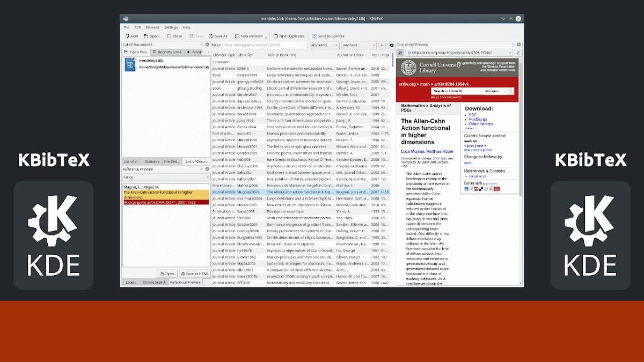Open the All papers dropdown on arXiv
The height and width of the screenshot is (362, 644).
(x=494, y=91)
